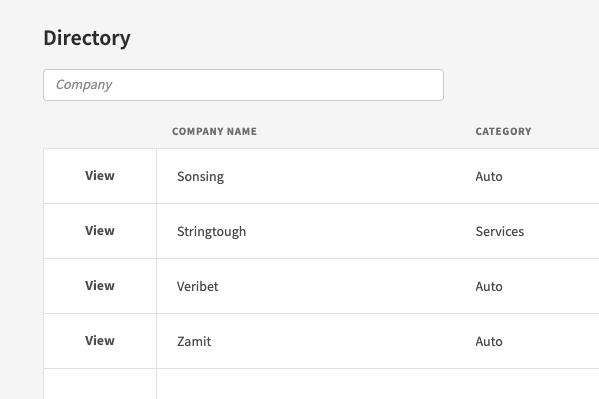This screenshot has width=599, height=399.
Task: Open View for Stringtough
Action: pos(100,231)
